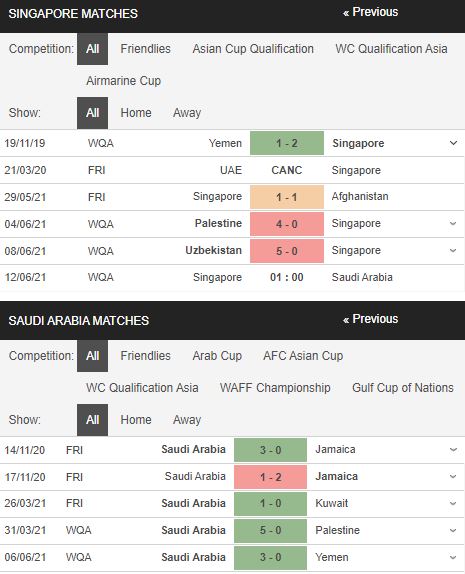This screenshot has width=465, height=574.
Task: Expand the Yemen vs Singapore match row
Action: 453,143
